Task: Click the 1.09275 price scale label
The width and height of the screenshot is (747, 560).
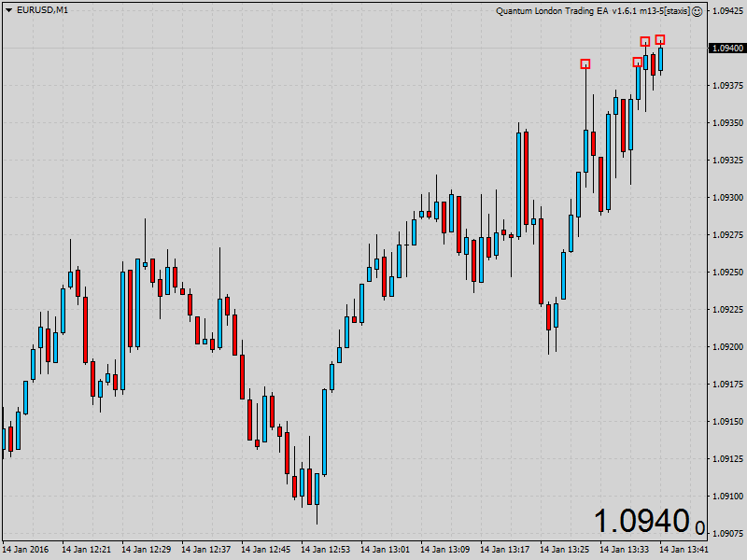Action: tap(728, 235)
